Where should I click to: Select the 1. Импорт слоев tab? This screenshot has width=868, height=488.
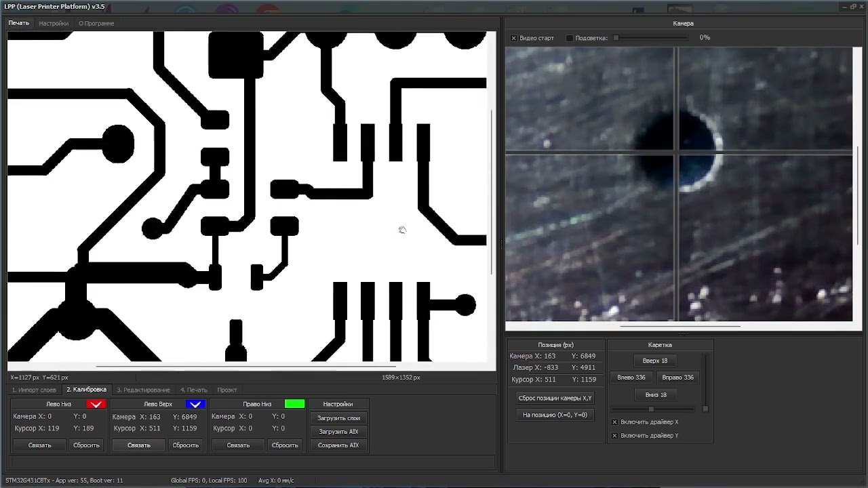(x=34, y=390)
